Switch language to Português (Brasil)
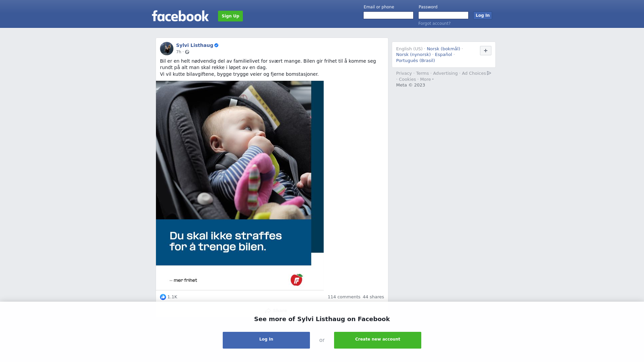The height and width of the screenshot is (362, 644). coord(416,61)
